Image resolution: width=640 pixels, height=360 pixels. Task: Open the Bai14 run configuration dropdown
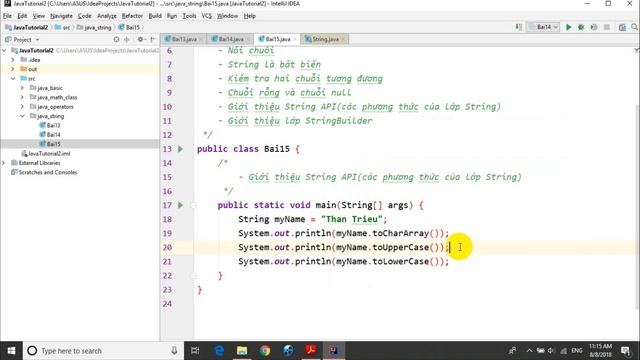(543, 27)
